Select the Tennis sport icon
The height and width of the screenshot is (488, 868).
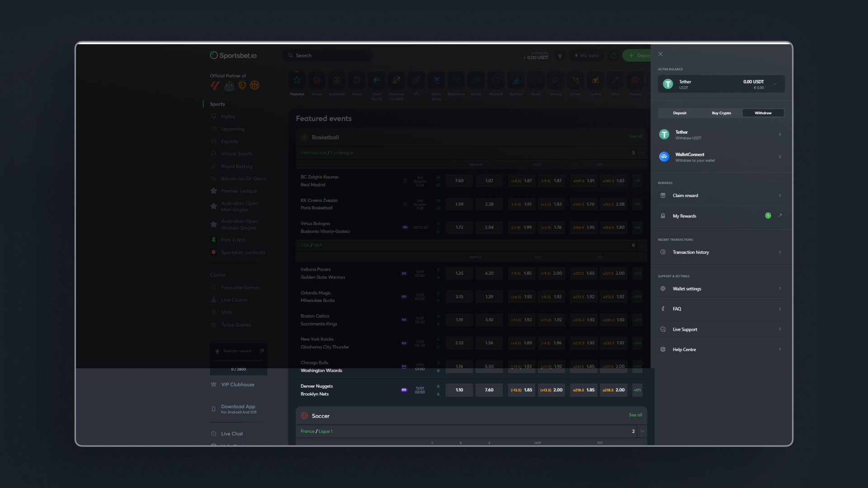tap(357, 80)
